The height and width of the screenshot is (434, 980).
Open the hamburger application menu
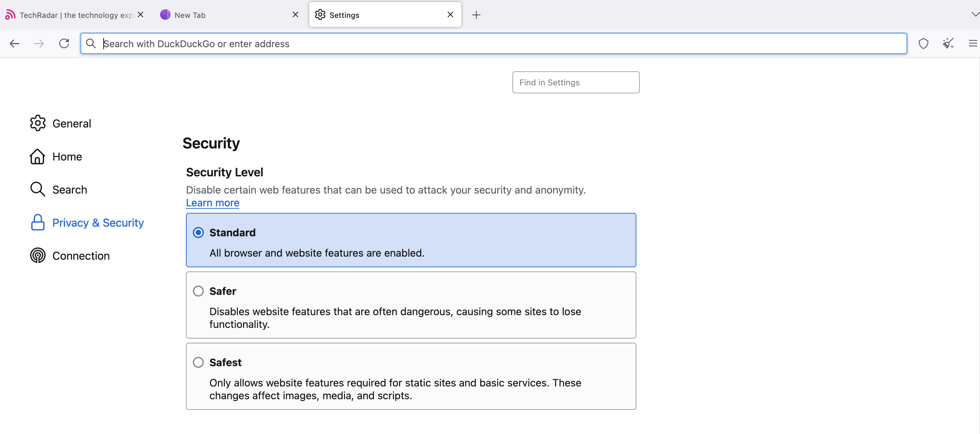click(972, 43)
